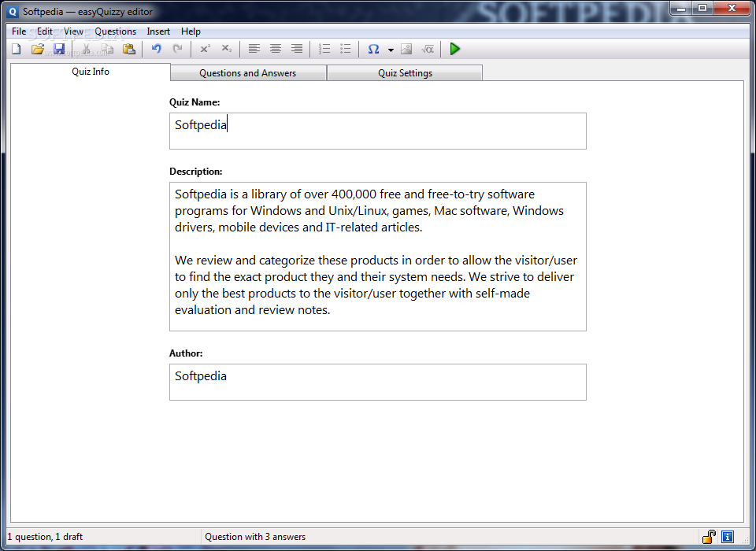The image size is (756, 551).
Task: Expand the symbol dropdown arrow
Action: coord(391,50)
